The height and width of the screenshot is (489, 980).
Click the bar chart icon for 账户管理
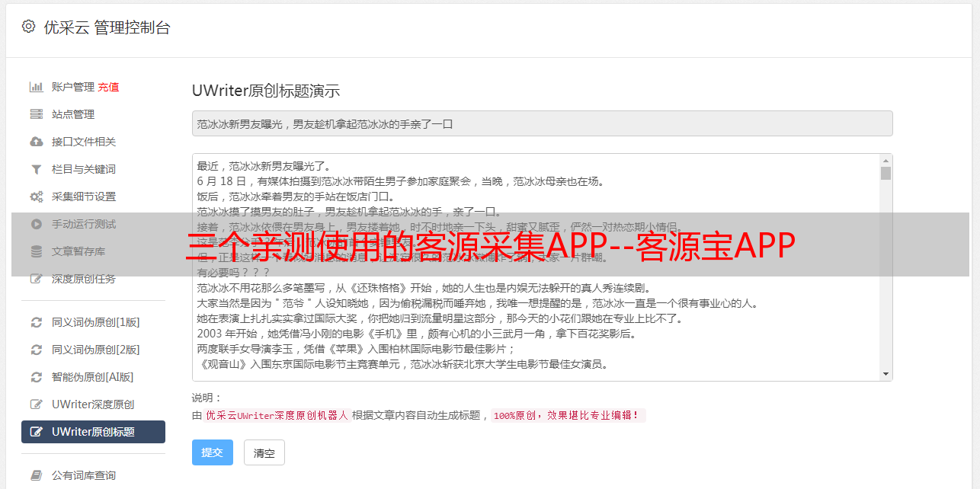(36, 87)
